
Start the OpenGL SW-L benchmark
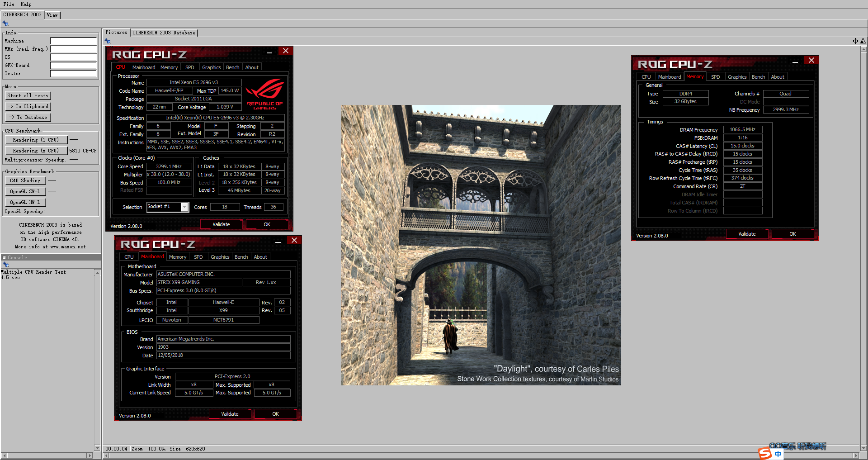tap(26, 191)
